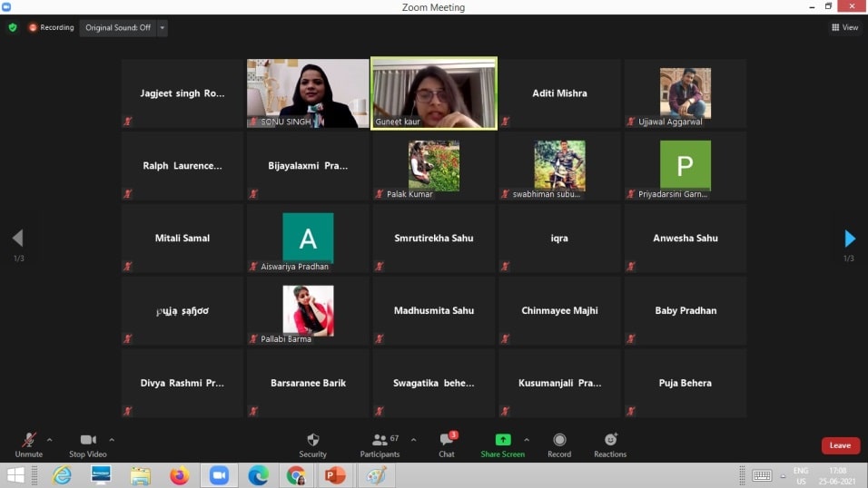Start recording with the Record icon

(559, 441)
